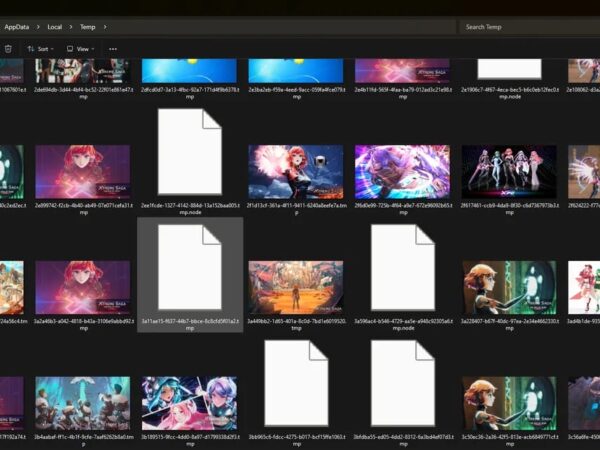Select the highlighted blank file 3a11ae15 .tmp
The height and width of the screenshot is (450, 600).
(x=189, y=270)
